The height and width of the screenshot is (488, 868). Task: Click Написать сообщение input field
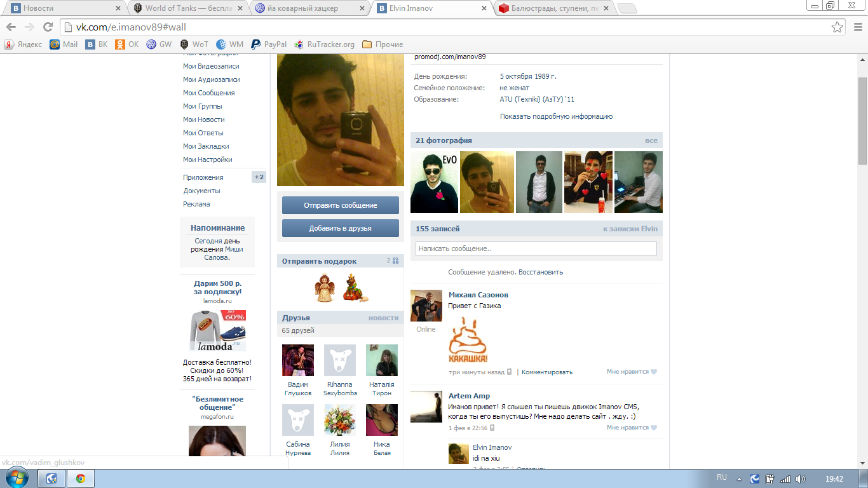click(x=536, y=248)
